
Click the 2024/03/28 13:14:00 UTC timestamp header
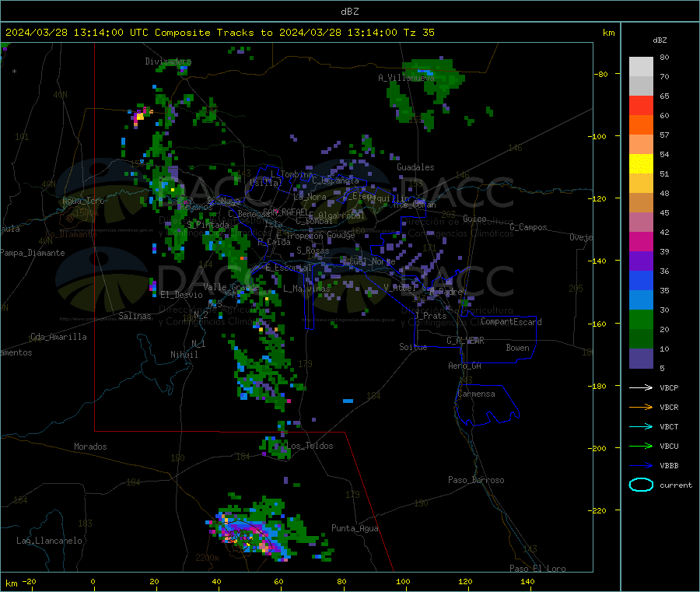click(77, 33)
